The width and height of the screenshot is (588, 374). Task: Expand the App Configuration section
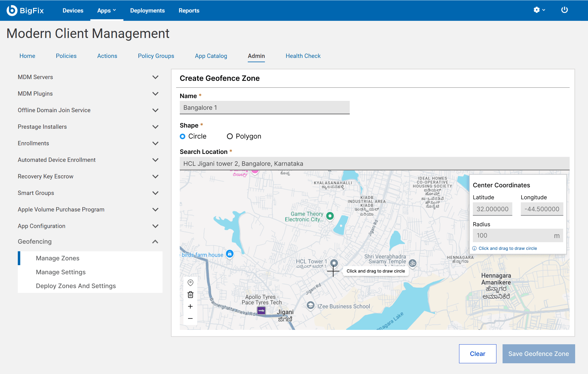(x=155, y=226)
